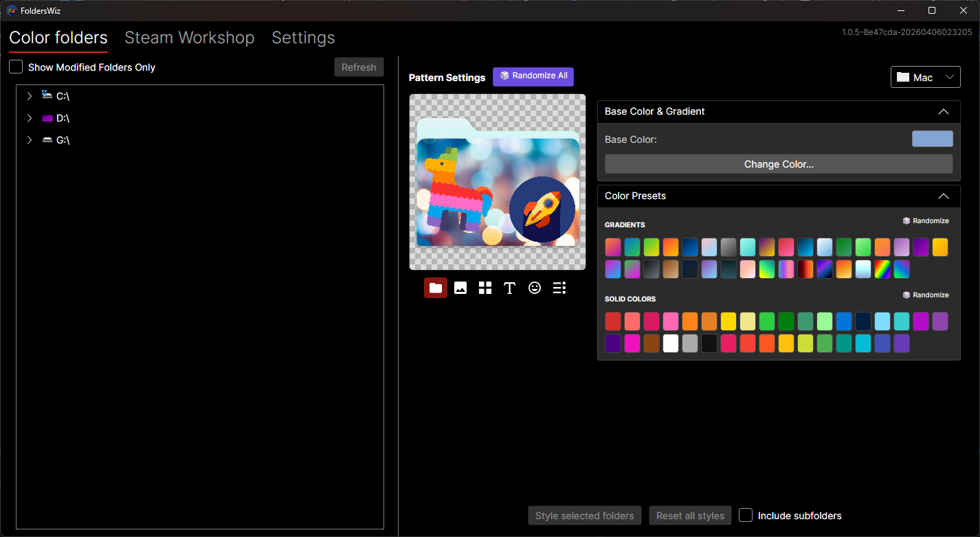The width and height of the screenshot is (980, 537).
Task: Select the folder style icon below the preview
Action: [435, 288]
